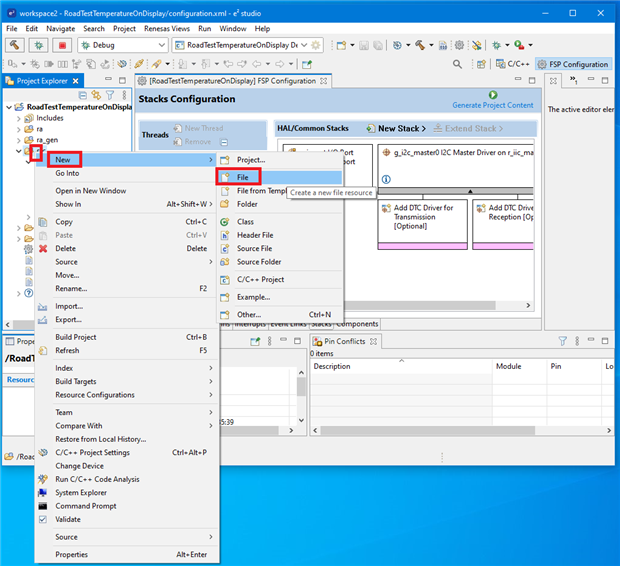Expand the Build Targets submenu
This screenshot has height=566, width=620.
coord(76,381)
